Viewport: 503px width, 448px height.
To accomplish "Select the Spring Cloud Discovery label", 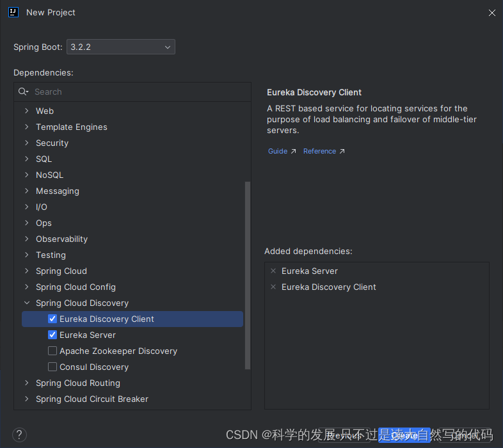I will tap(82, 303).
